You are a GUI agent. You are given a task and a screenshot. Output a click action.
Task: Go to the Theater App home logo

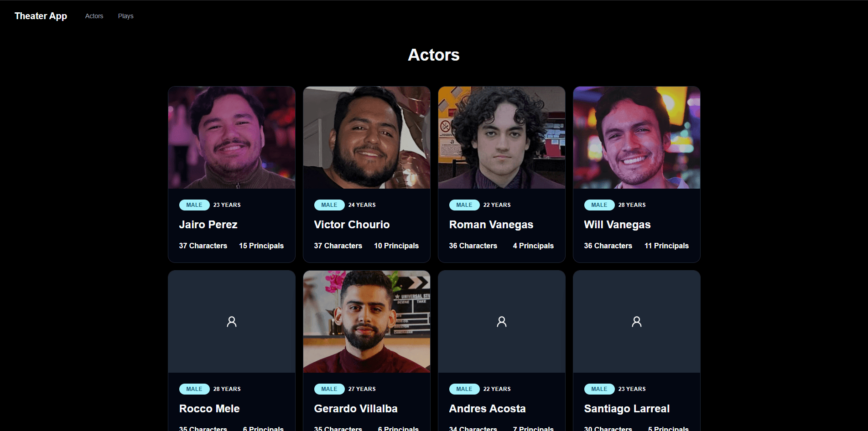(41, 16)
